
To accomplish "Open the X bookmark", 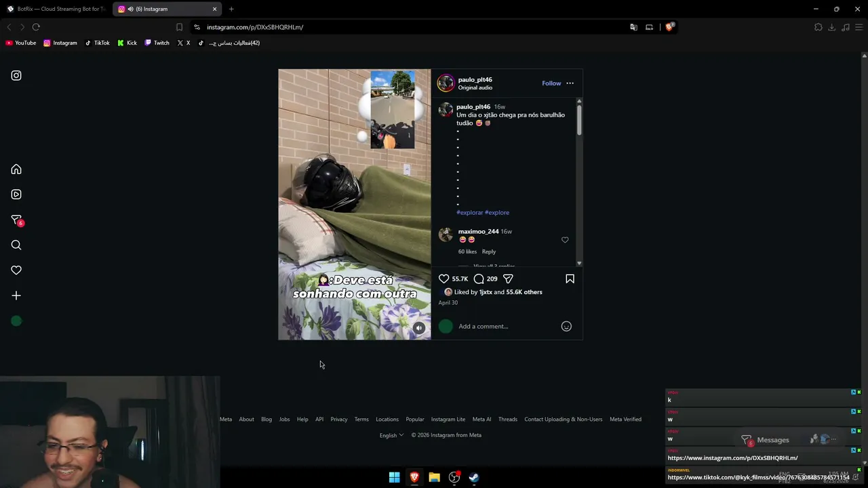I will point(184,43).
